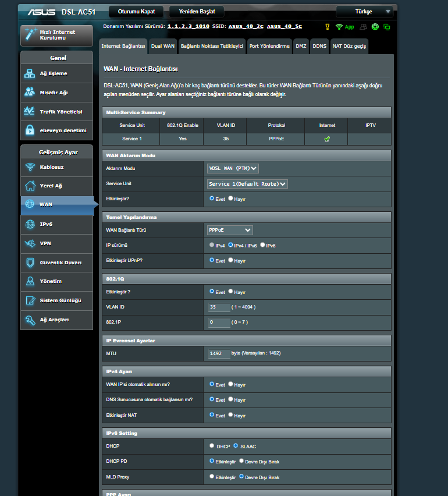The image size is (448, 496).
Task: Open Trafik Yöneticisi traffic icon
Action: pos(30,111)
